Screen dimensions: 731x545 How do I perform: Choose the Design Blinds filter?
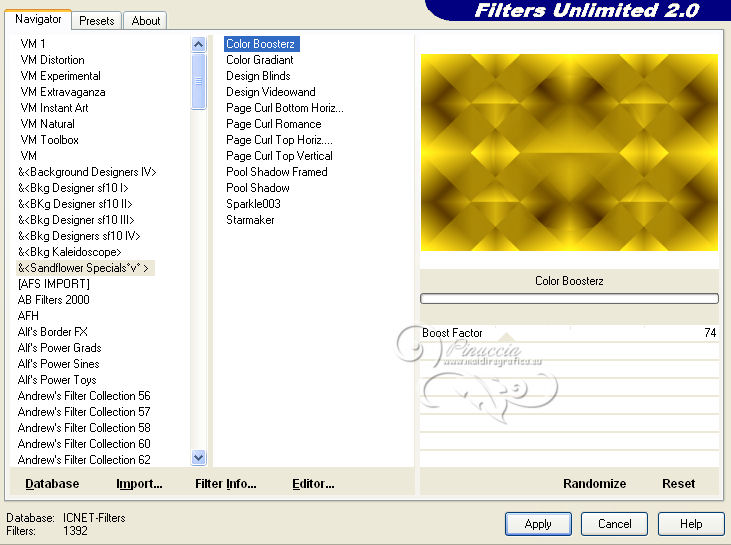point(258,76)
